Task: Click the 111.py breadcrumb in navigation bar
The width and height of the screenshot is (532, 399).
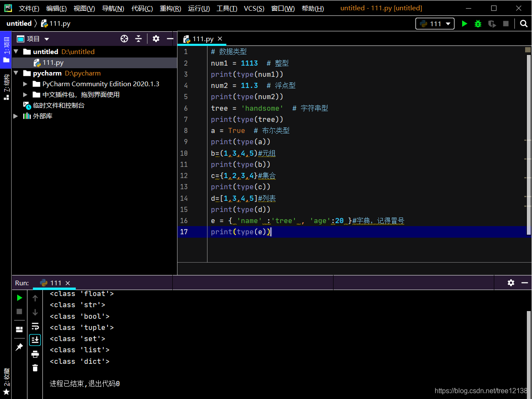Action: (x=56, y=24)
